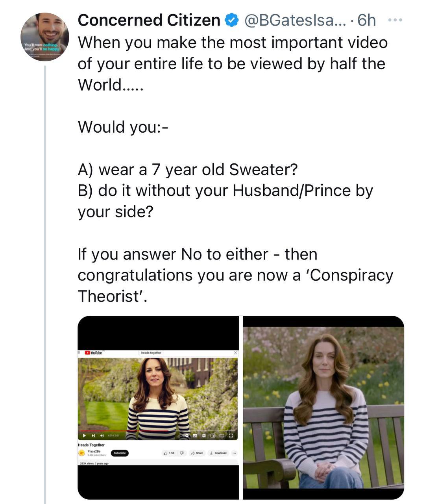425x504 pixels.
Task: Click the miniplayer icon
Action: click(x=213, y=436)
